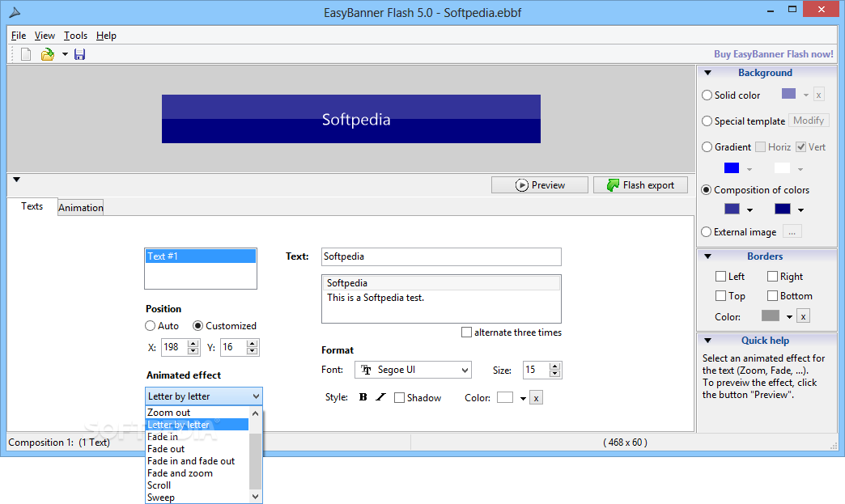Choose Auto position
The width and height of the screenshot is (845, 504).
[151, 326]
